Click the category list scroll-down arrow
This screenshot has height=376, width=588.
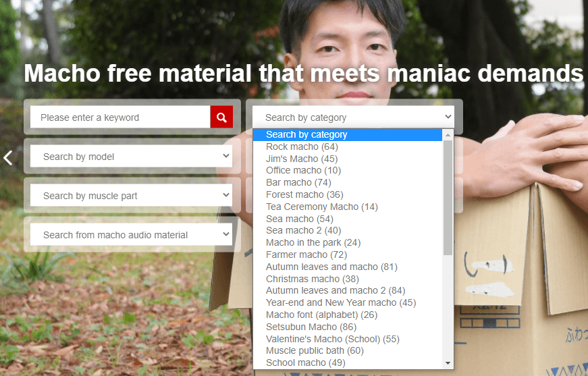pos(448,363)
